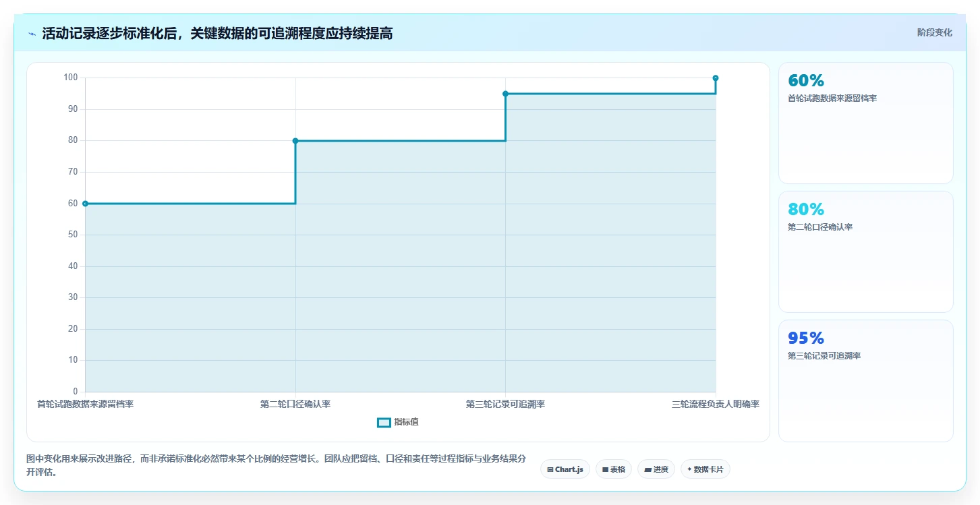Click the 阶段变化 label in header

pyautogui.click(x=935, y=32)
